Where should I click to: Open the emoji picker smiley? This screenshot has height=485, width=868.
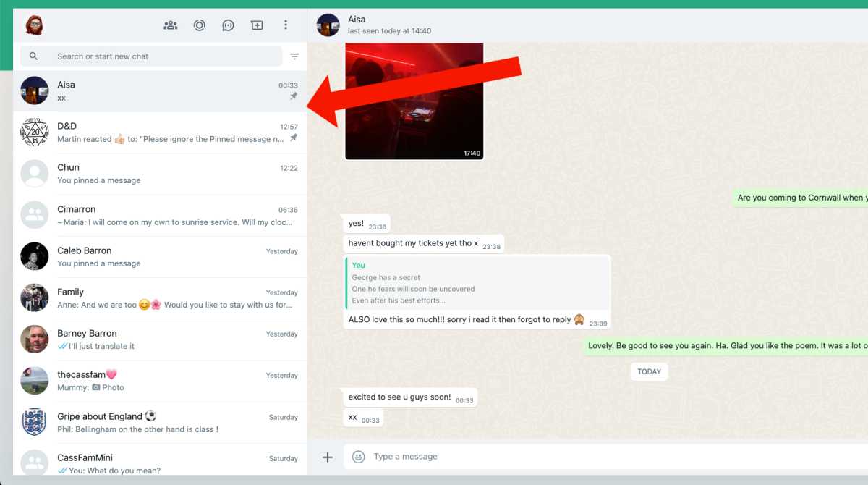(358, 457)
